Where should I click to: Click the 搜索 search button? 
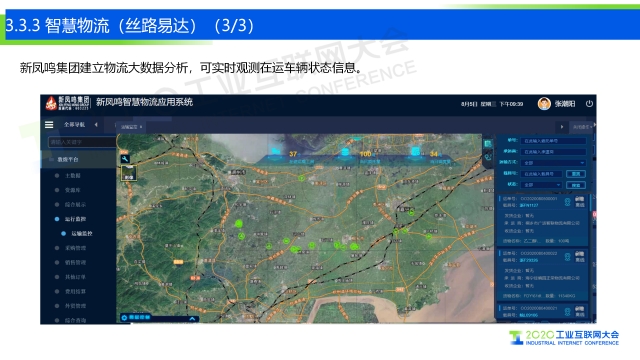click(x=576, y=185)
